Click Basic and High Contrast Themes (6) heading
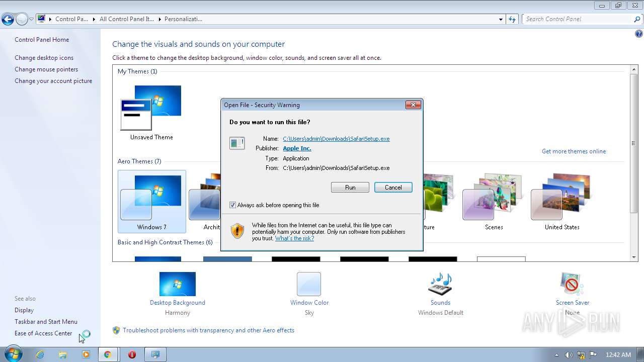Screen dimensions: 644x362 165,242
